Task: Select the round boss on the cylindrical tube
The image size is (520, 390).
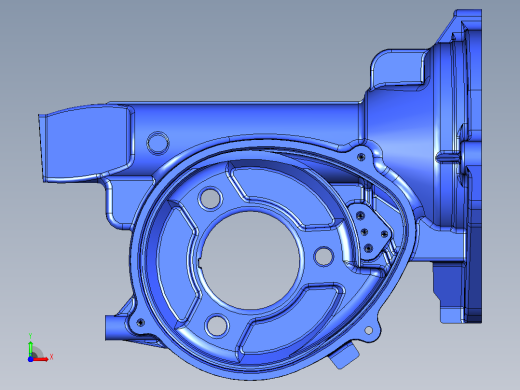Action: 158,143
